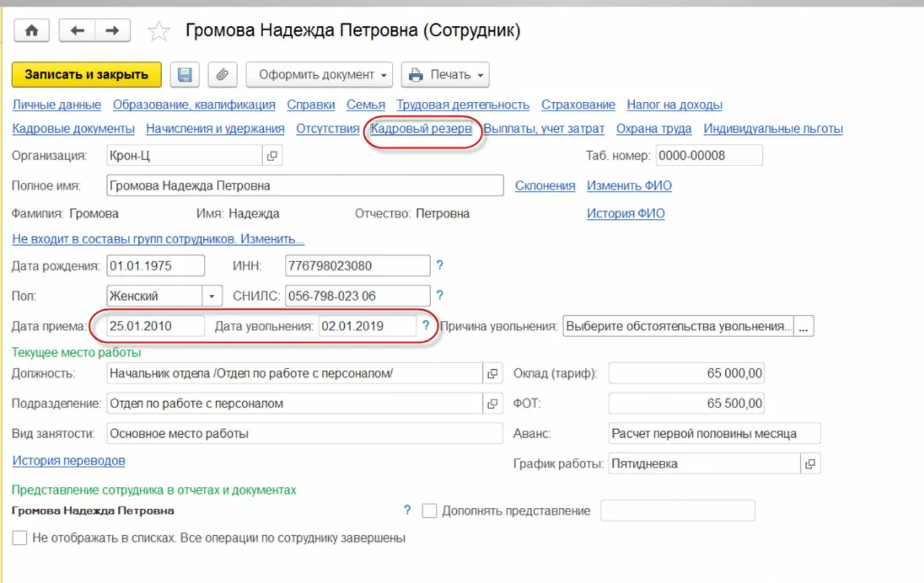Show help for the ИНН field

click(x=440, y=266)
